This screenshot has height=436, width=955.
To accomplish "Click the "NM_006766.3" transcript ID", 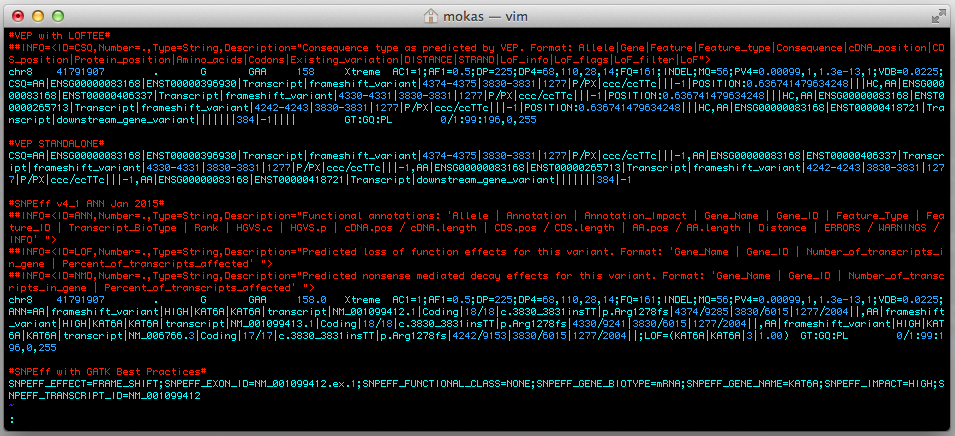I will coord(161,336).
